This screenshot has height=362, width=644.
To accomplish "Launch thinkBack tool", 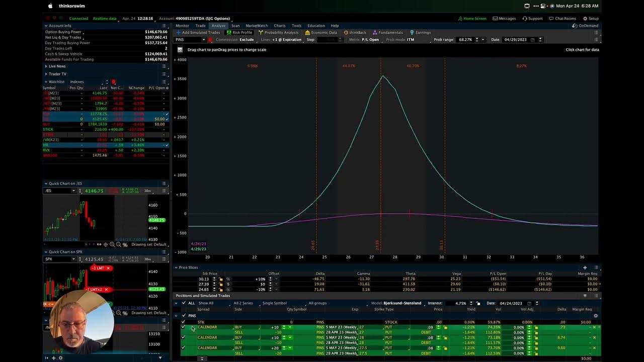I will 355,33.
